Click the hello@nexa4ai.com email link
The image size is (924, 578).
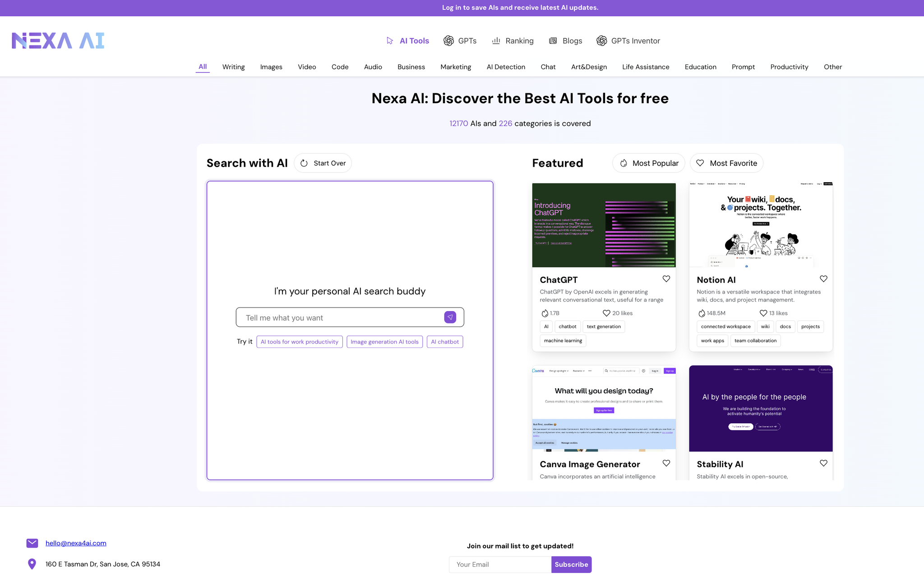(x=76, y=543)
